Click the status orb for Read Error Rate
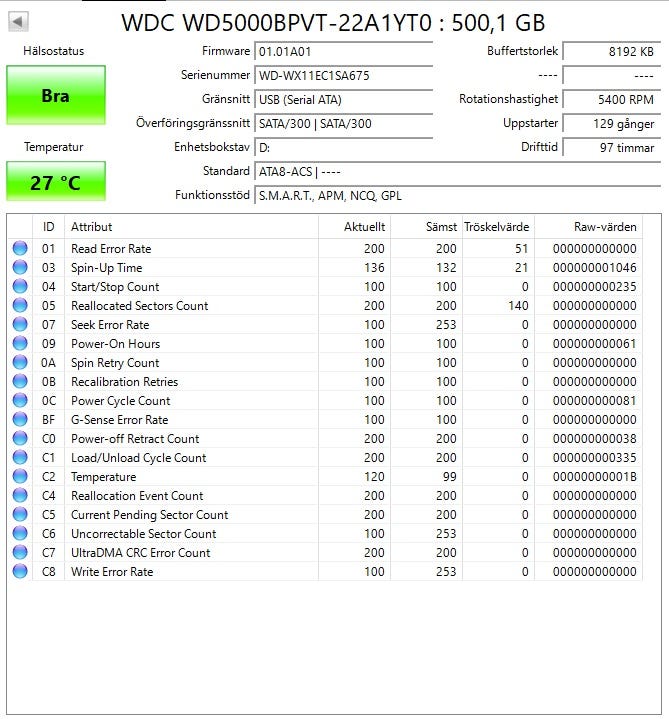 [x=20, y=249]
